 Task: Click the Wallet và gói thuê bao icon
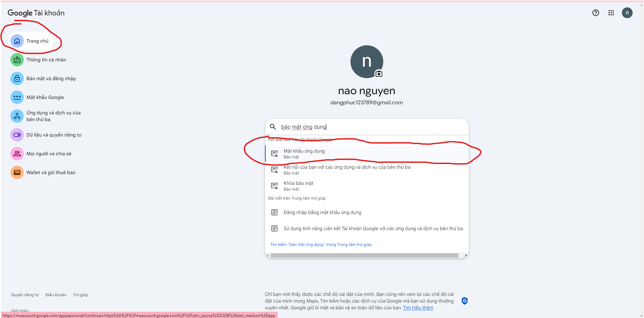click(17, 172)
